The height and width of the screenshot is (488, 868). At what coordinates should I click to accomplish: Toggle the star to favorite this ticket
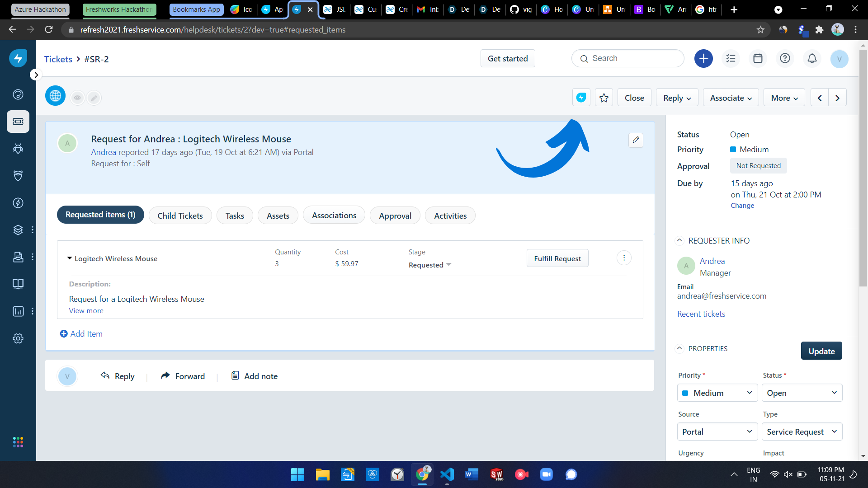tap(604, 98)
